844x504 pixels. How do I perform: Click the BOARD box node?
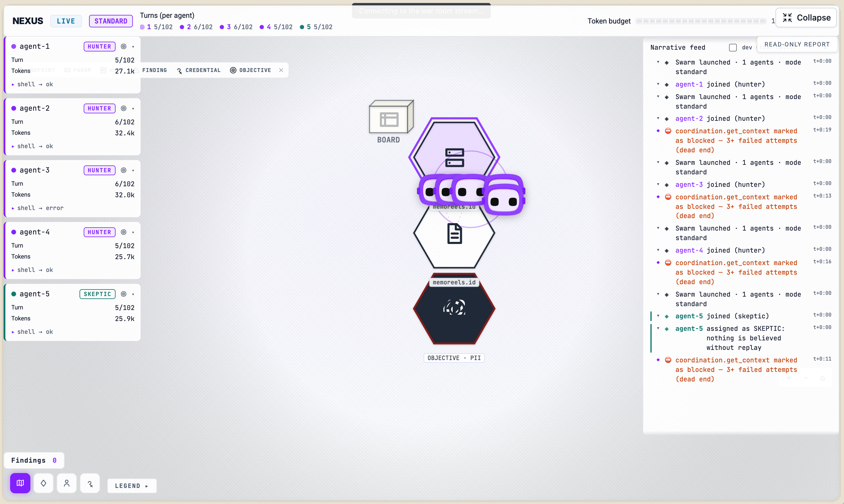tap(391, 117)
